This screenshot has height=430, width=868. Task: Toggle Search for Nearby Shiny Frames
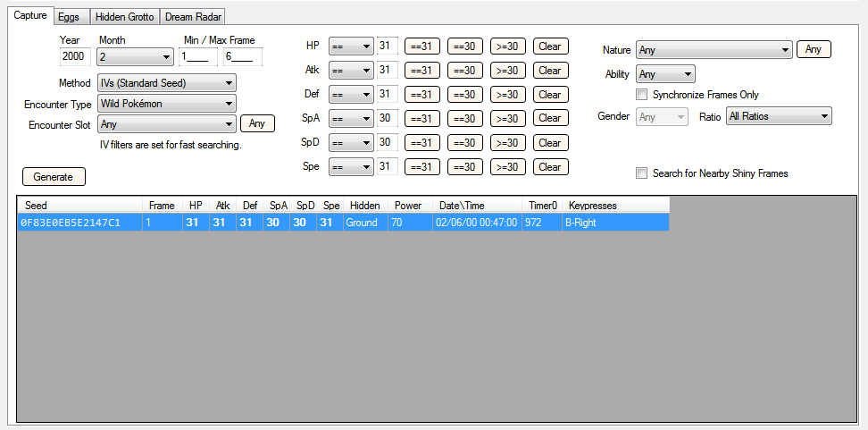[x=641, y=173]
